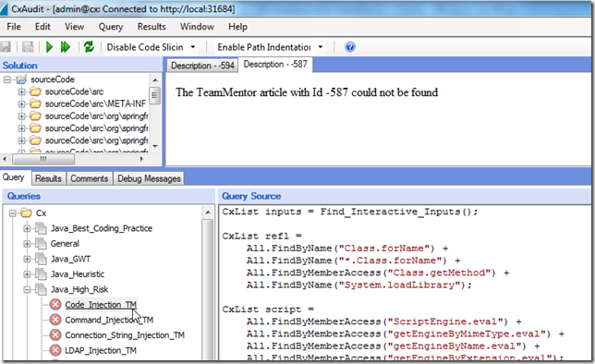
Task: Click the Java_GWT group icon
Action: [x=41, y=259]
